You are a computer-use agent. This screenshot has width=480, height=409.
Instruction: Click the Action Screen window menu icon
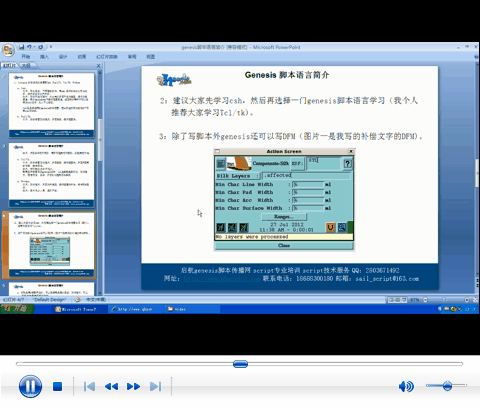217,151
